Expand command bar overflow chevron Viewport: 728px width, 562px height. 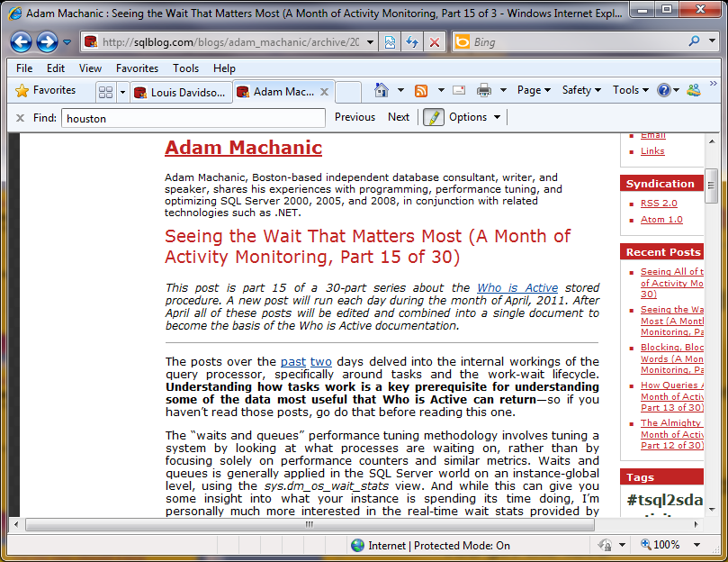click(x=713, y=83)
